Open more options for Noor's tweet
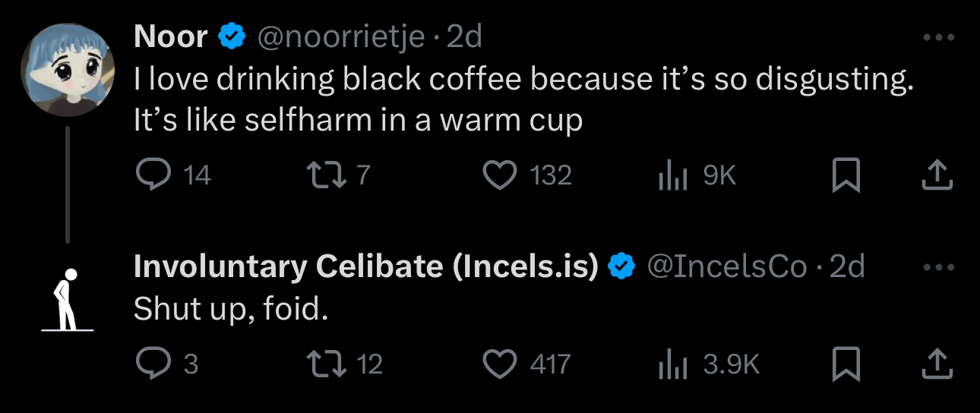The height and width of the screenshot is (413, 980). [938, 37]
